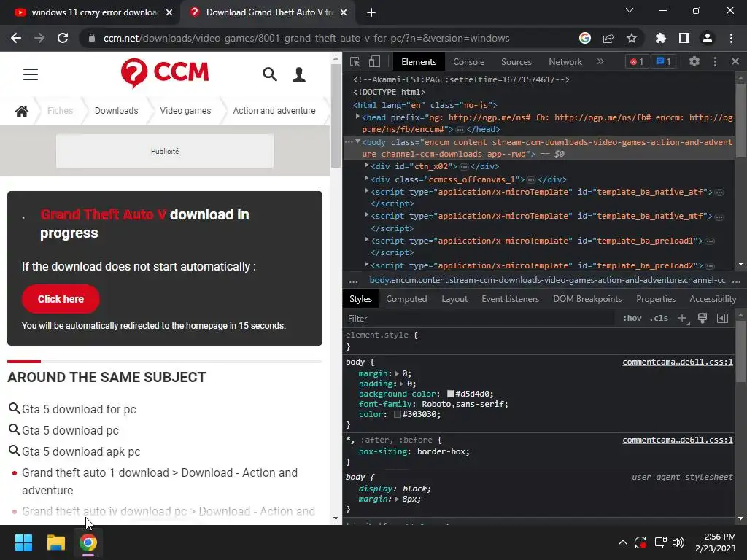Go to CCM home via house icon

(x=22, y=111)
